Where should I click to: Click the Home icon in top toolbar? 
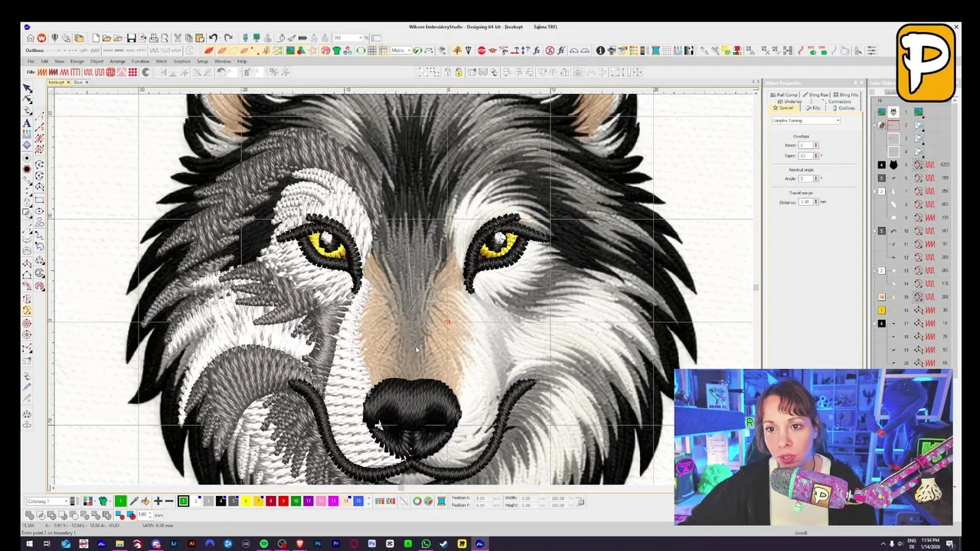tap(31, 38)
